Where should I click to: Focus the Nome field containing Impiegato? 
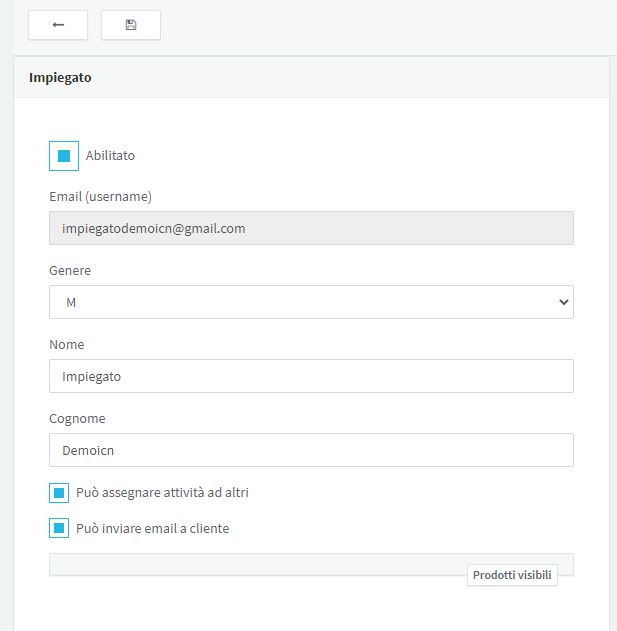click(x=311, y=376)
